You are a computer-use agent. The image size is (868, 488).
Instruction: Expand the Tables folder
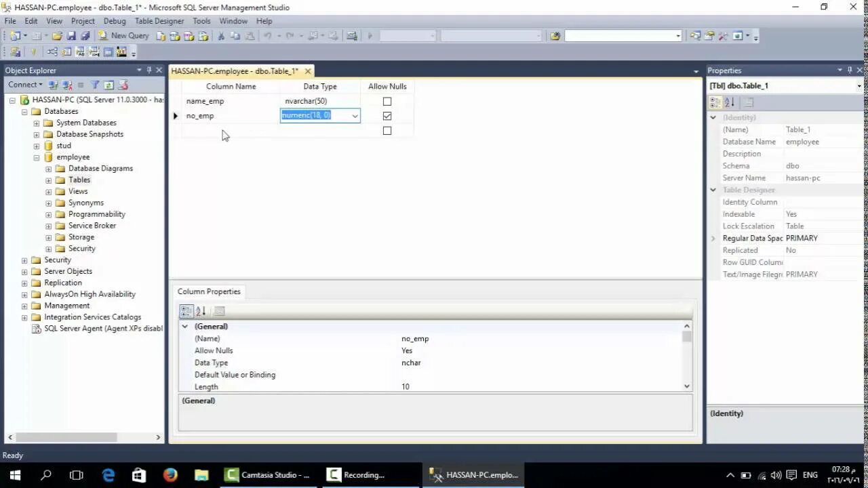click(49, 180)
